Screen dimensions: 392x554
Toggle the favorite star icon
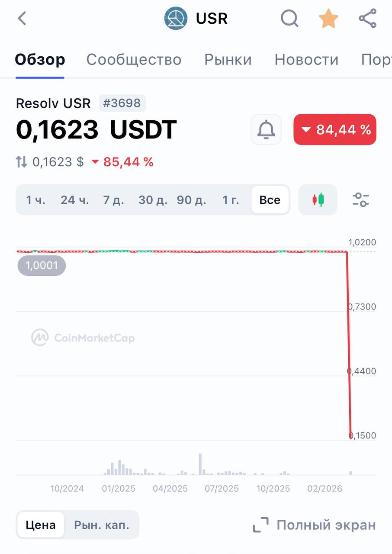pos(328,19)
